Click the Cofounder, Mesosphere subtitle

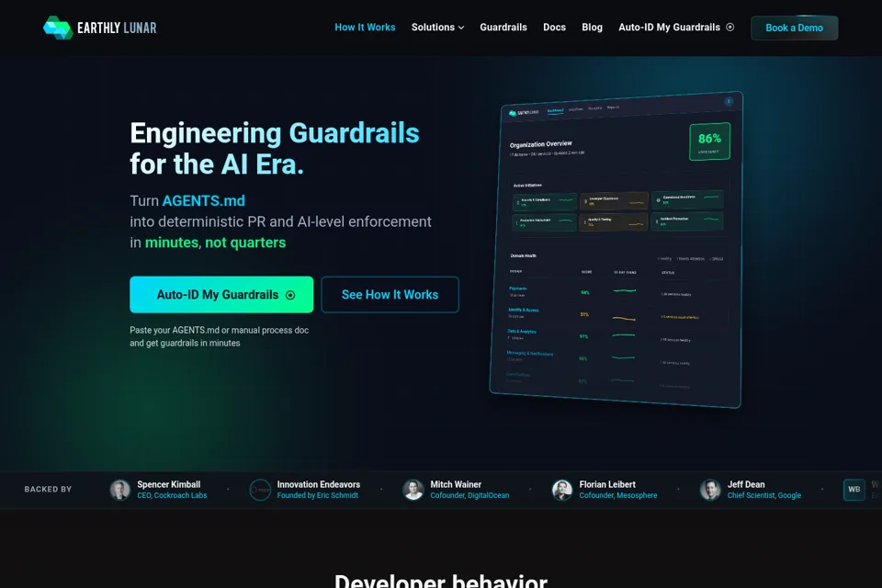[618, 495]
